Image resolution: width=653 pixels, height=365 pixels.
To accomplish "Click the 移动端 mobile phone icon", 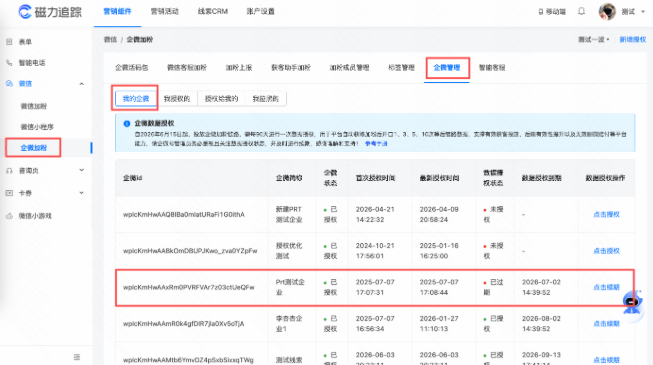I will [x=541, y=12].
